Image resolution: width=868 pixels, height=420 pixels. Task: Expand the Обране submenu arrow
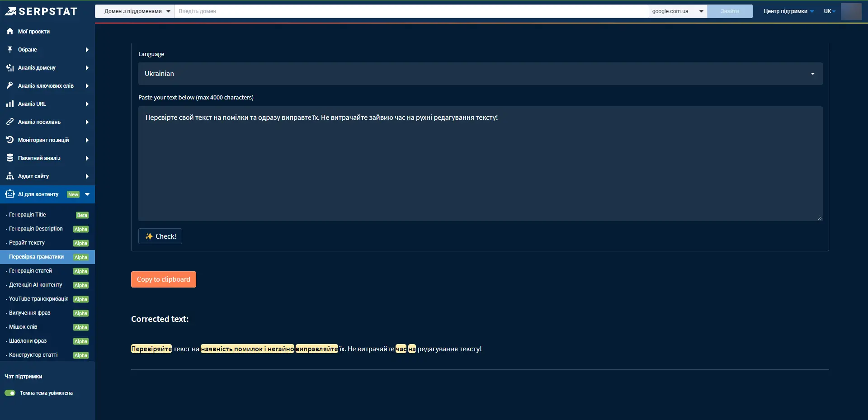pyautogui.click(x=87, y=50)
